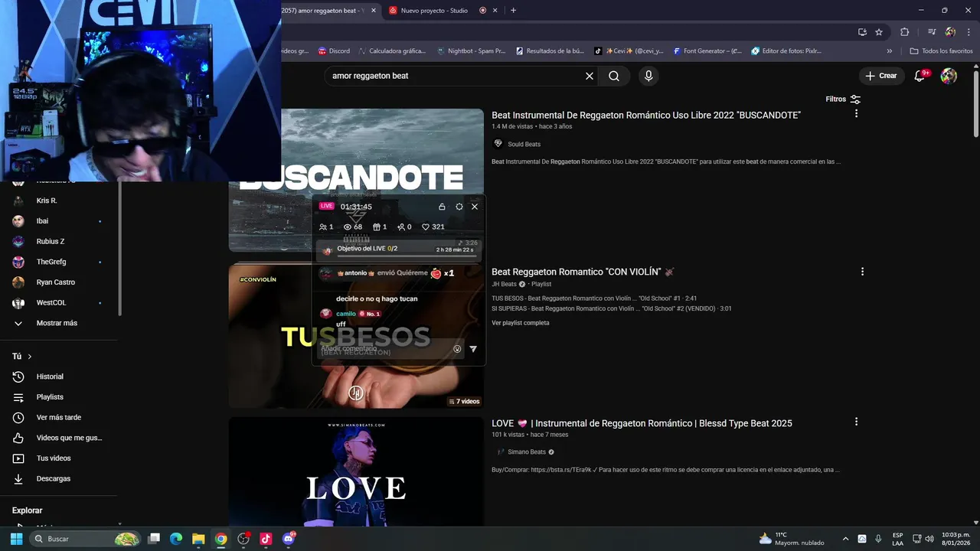The height and width of the screenshot is (551, 980).
Task: Install app icon in the address bar
Action: tap(862, 32)
